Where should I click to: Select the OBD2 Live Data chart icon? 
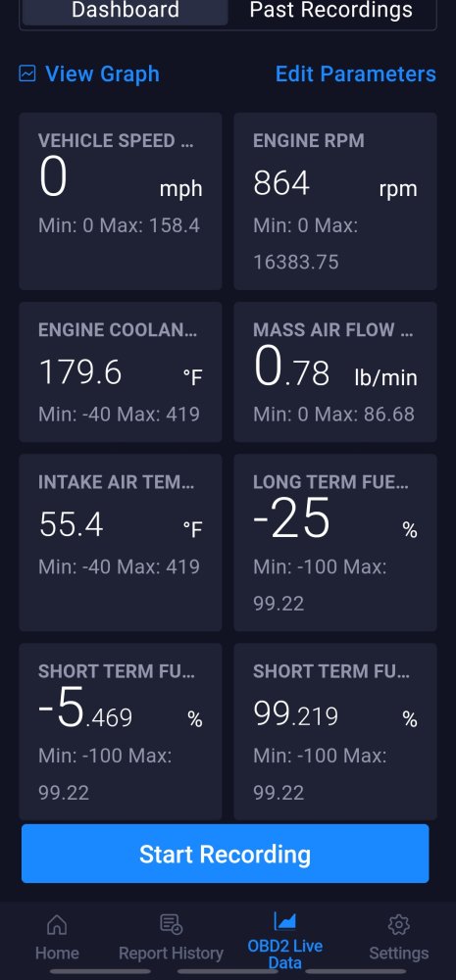click(x=284, y=920)
